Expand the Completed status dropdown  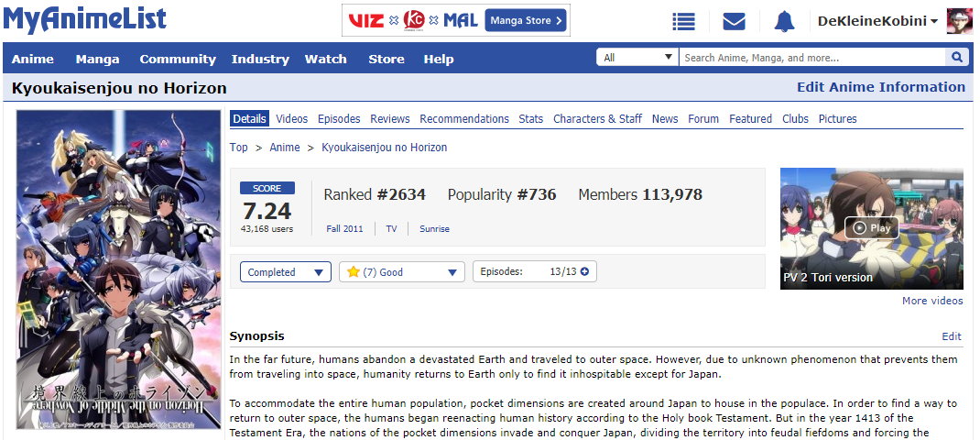pos(286,272)
